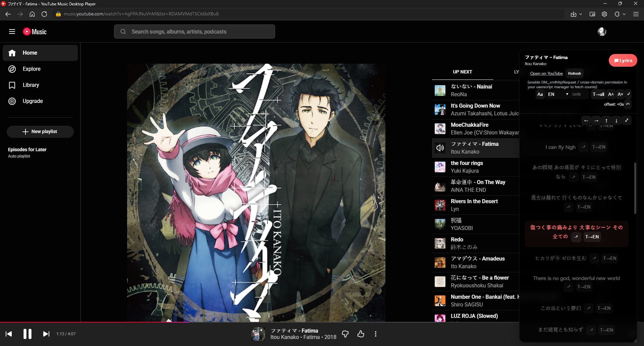Jump to 'I can fly high' lyric arrow
Viewport: 644px width, 346px height.
(583, 147)
